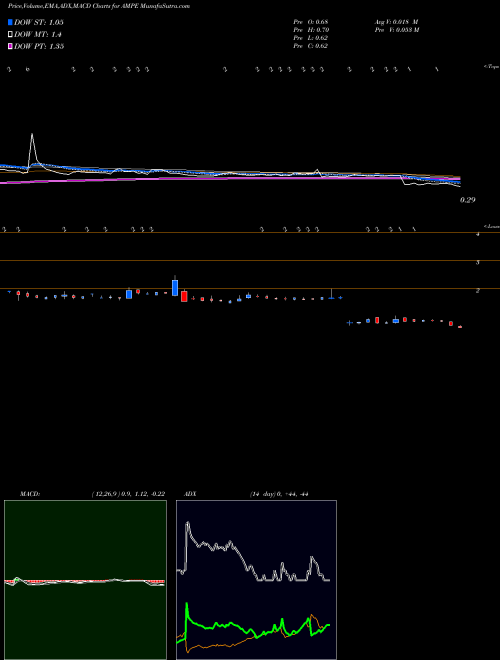Viewport: 500px width, 660px height.
Task: Click the 0.29 price label by the EMA lines
Action: click(x=467, y=200)
